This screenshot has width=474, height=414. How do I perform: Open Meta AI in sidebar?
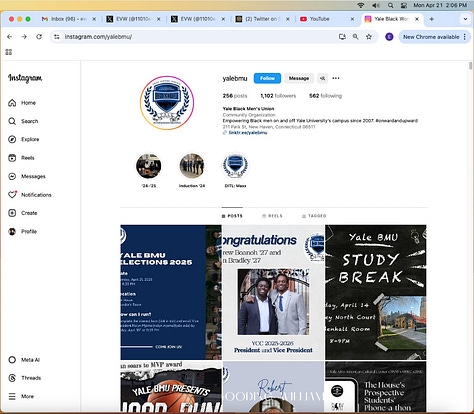pyautogui.click(x=24, y=360)
